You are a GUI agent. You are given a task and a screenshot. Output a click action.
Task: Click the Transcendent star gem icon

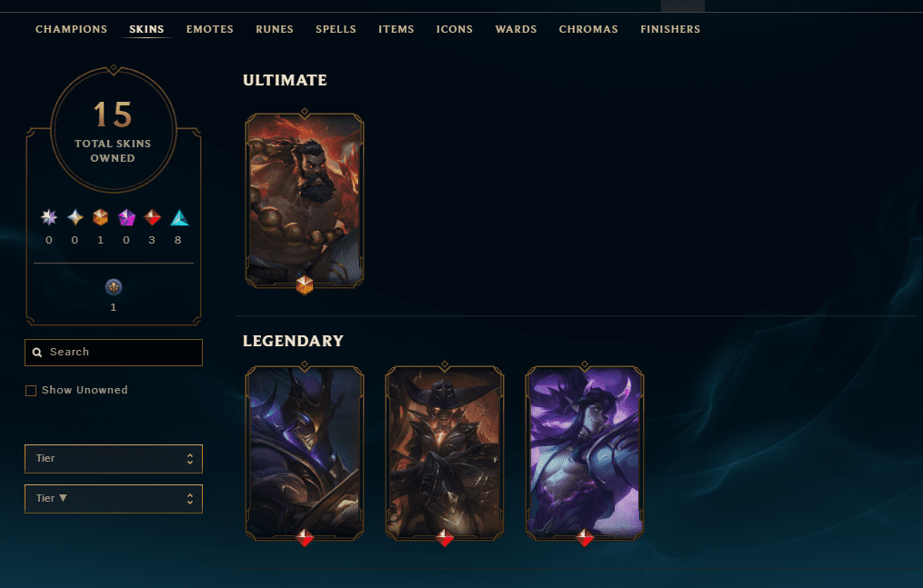pos(49,217)
